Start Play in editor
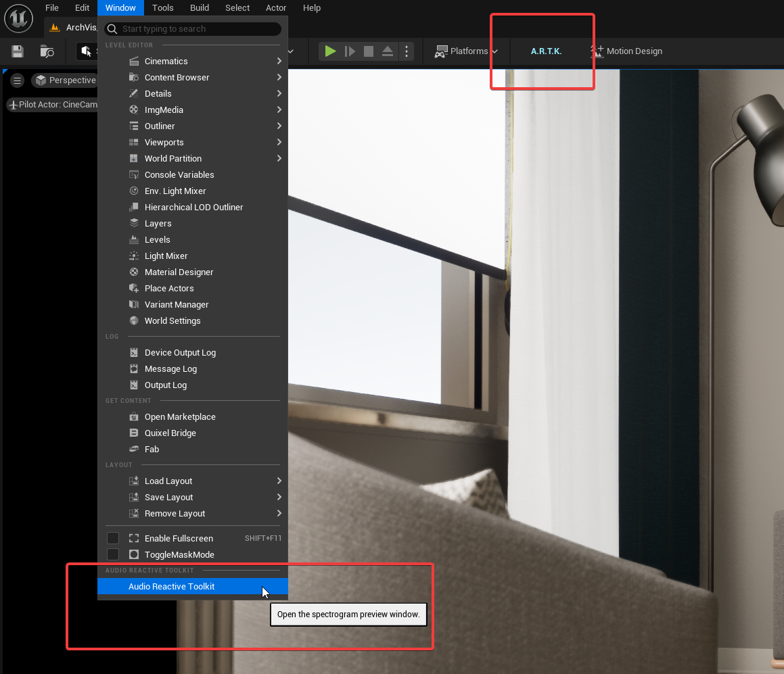The image size is (784, 674). pyautogui.click(x=330, y=51)
